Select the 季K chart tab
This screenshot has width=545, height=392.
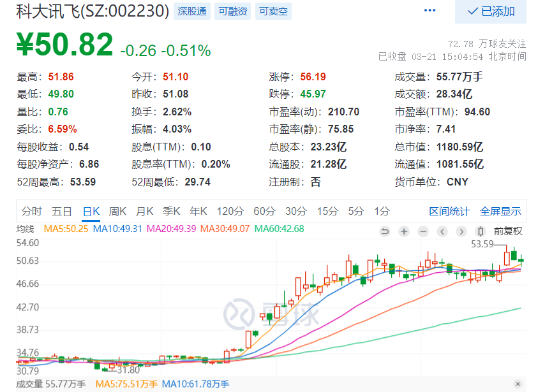171,211
